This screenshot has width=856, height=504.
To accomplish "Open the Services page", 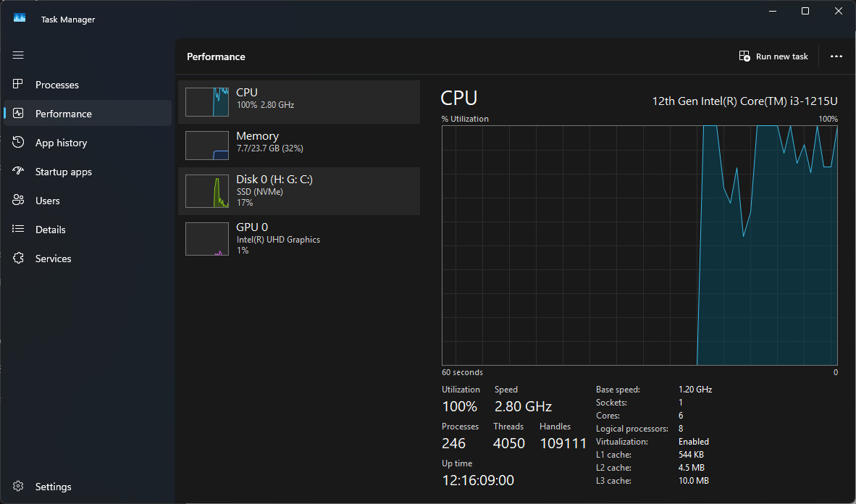I will (x=53, y=259).
